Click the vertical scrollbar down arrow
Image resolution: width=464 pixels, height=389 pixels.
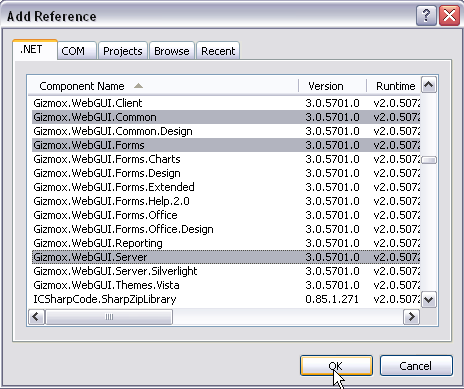(429, 300)
